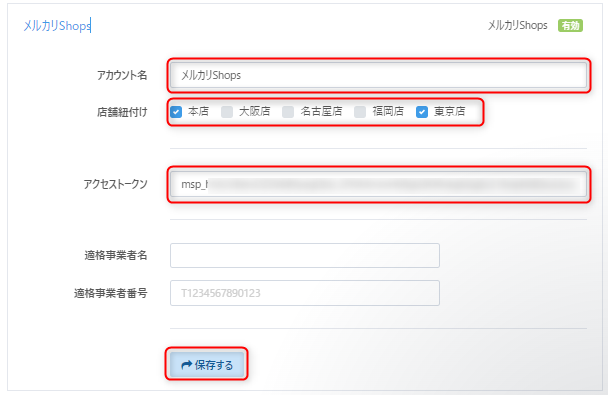Check the 大阪店 checkbox
The width and height of the screenshot is (608, 395).
(x=227, y=112)
